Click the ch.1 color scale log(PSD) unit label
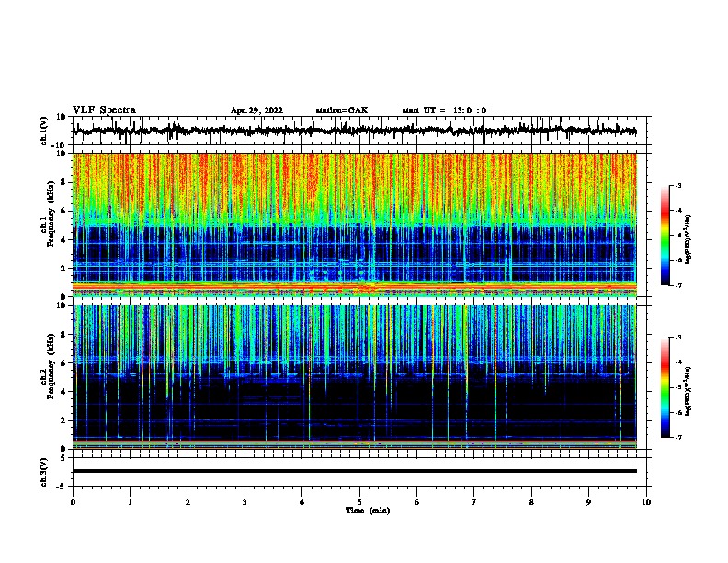 (x=688, y=239)
